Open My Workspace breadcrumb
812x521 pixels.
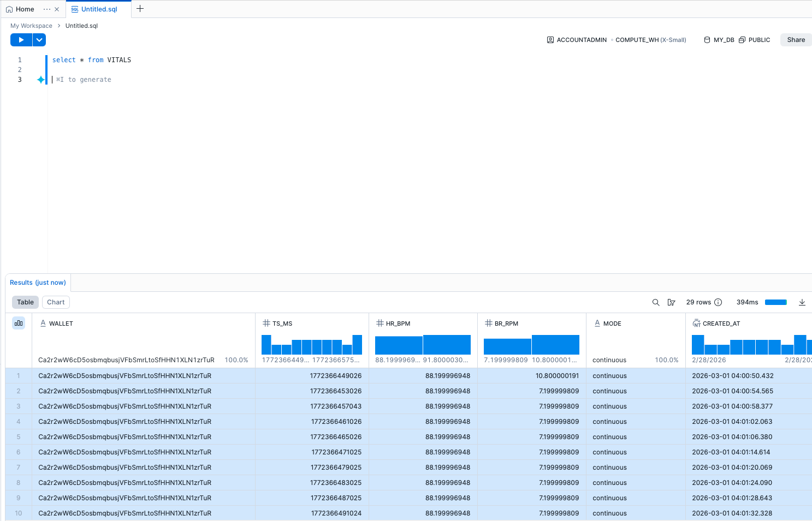pyautogui.click(x=31, y=26)
